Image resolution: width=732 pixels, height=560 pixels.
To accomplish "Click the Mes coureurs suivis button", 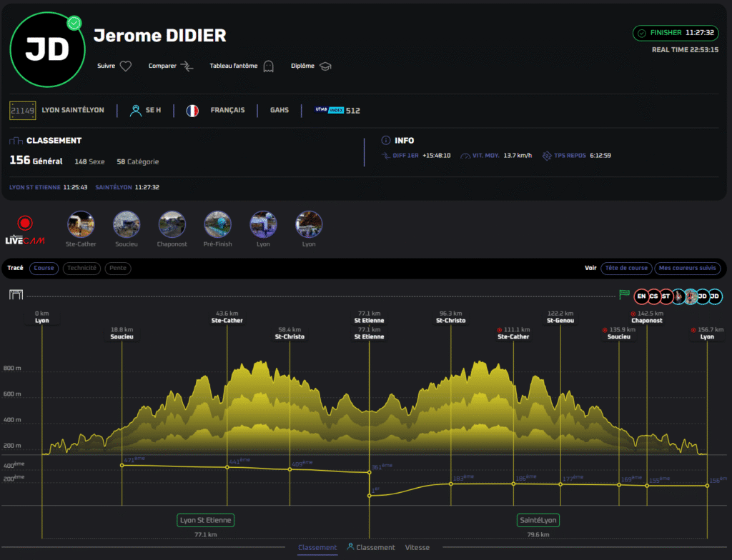I will pyautogui.click(x=687, y=269).
